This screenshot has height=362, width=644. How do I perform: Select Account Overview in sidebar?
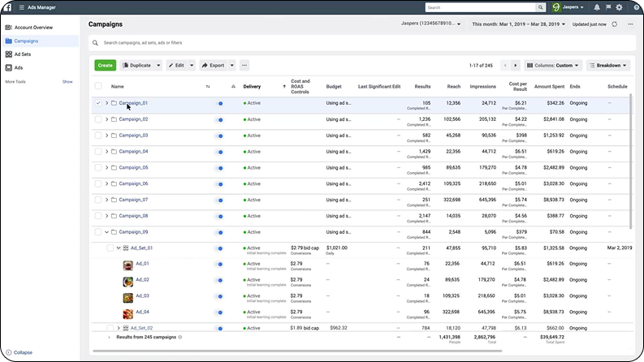33,28
